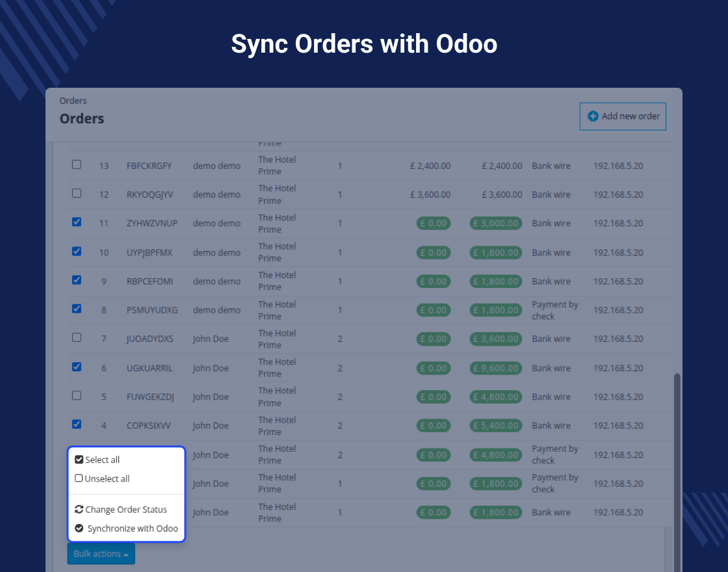The image size is (728, 572).
Task: Click reference COPKSIXVV in the table
Action: 149,426
